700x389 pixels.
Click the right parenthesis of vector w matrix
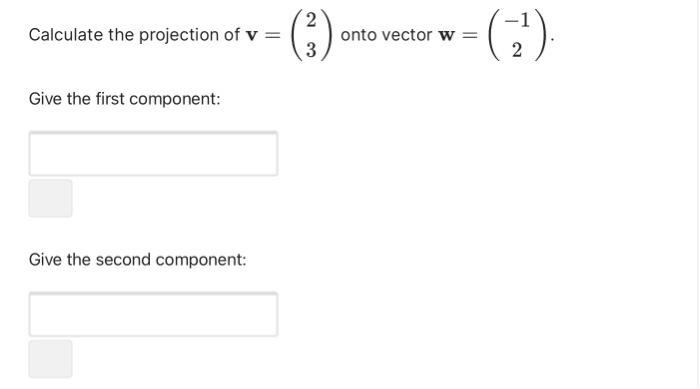tap(540, 35)
